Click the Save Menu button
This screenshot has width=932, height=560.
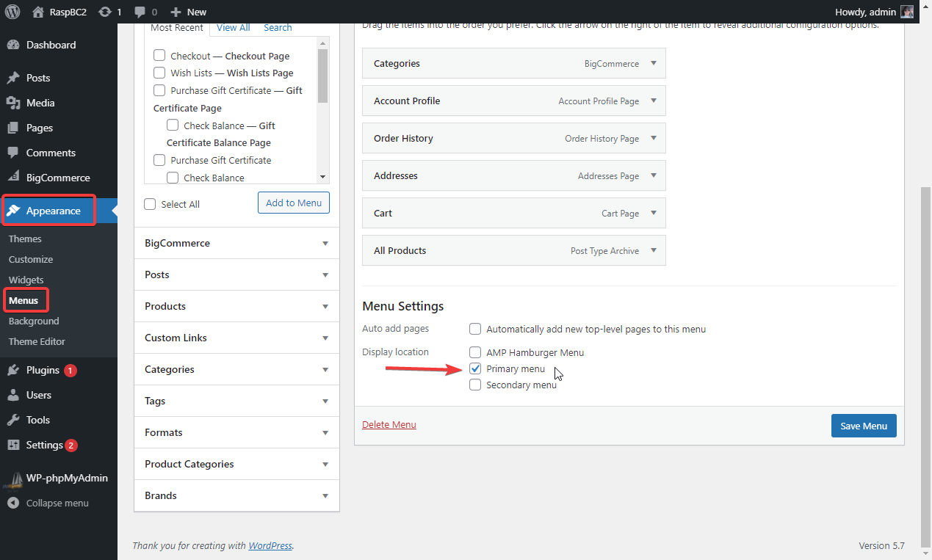863,426
